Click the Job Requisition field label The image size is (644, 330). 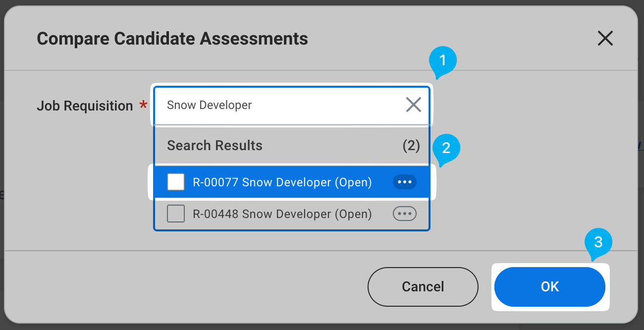pos(85,106)
